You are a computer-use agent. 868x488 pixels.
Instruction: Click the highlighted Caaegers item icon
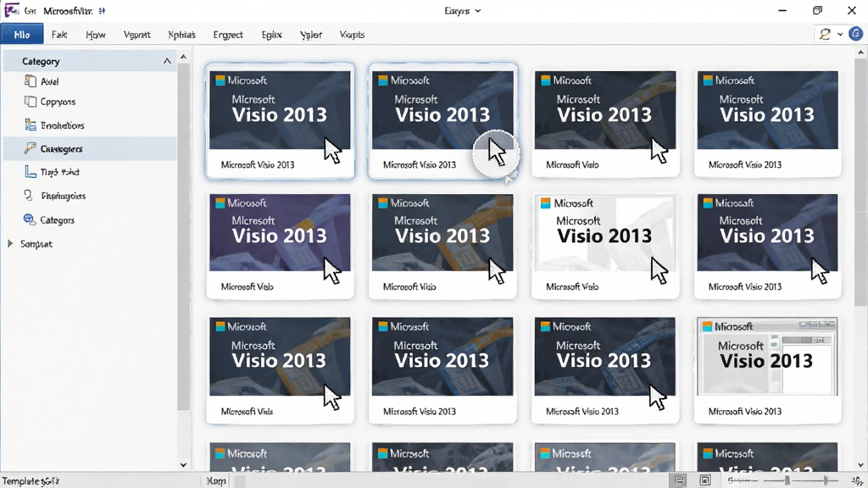(30, 148)
